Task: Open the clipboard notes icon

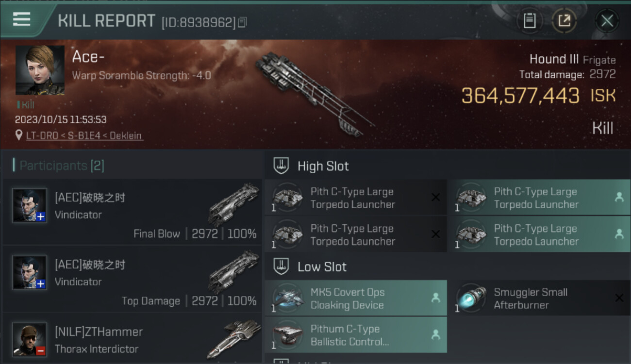Action: point(529,21)
